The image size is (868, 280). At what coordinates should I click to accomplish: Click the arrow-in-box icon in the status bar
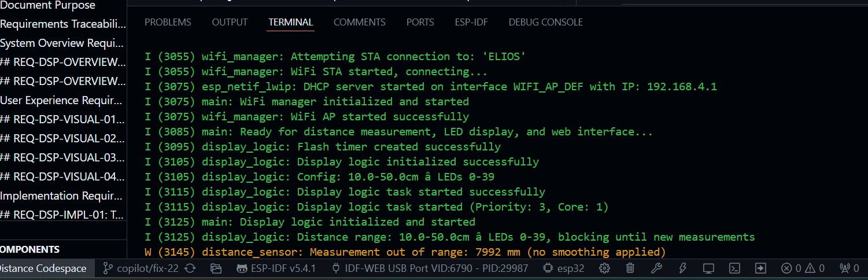pos(760,268)
